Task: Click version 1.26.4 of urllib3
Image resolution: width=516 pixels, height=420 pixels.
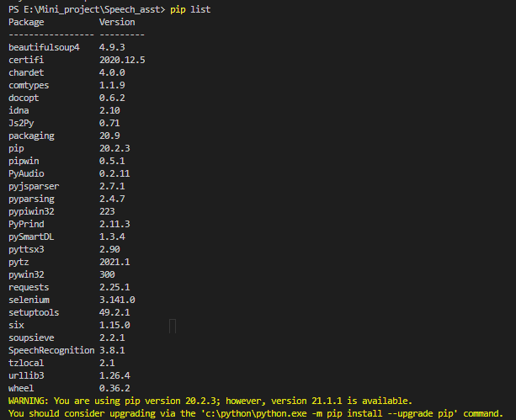Action: pos(114,376)
